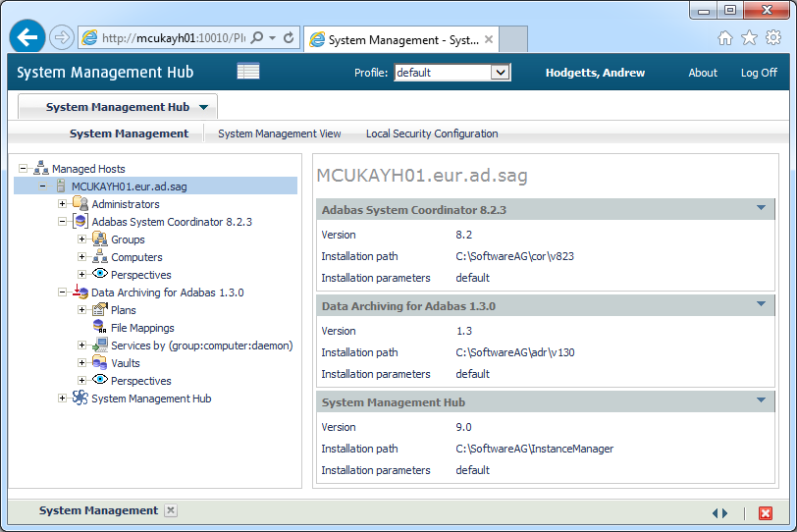Image resolution: width=797 pixels, height=532 pixels.
Task: Click the Plans node icon
Action: tap(99, 310)
